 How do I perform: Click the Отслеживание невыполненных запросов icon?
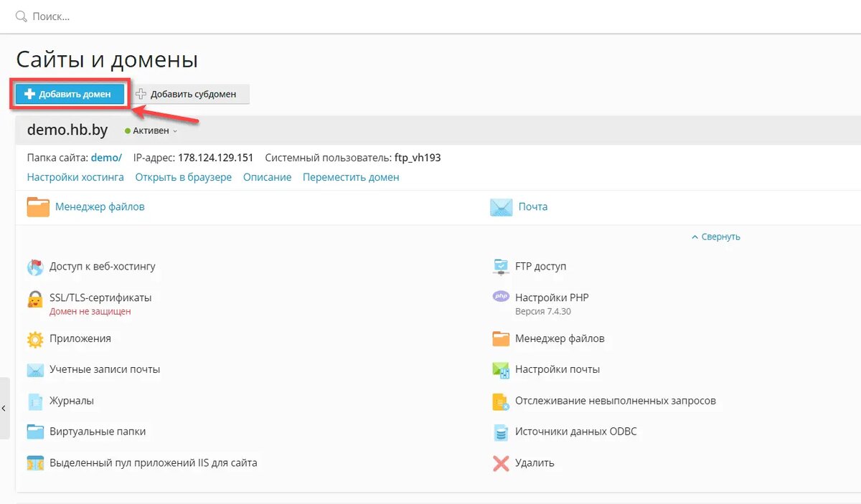pos(501,401)
